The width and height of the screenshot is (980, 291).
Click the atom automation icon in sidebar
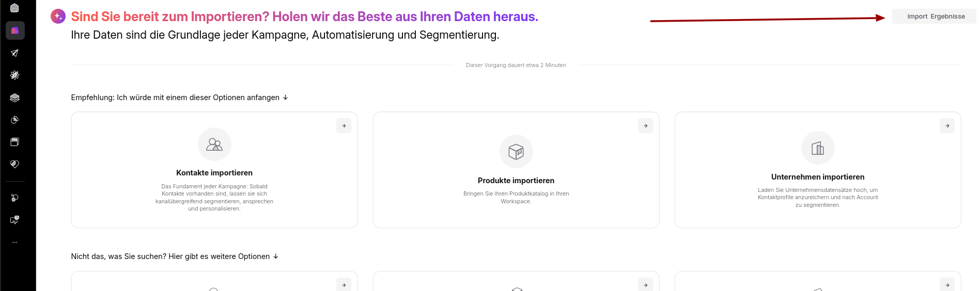[x=15, y=75]
